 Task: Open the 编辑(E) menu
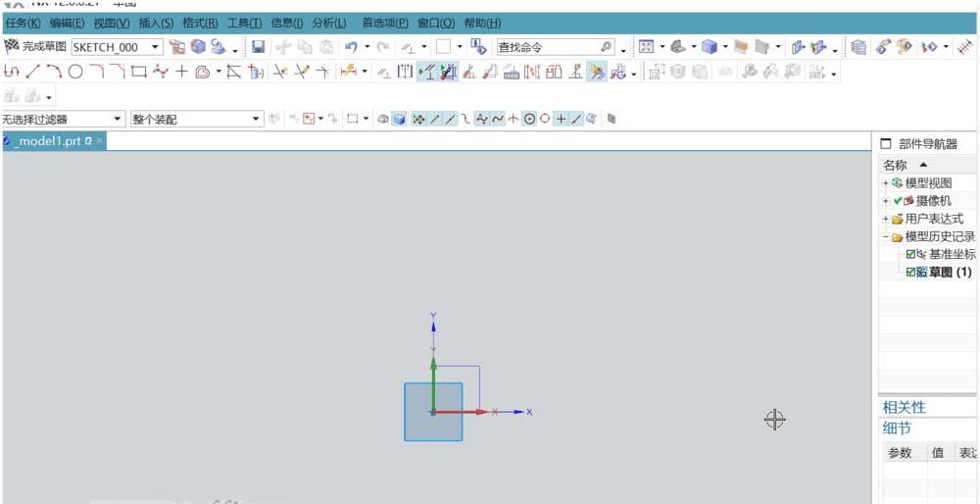pos(67,24)
